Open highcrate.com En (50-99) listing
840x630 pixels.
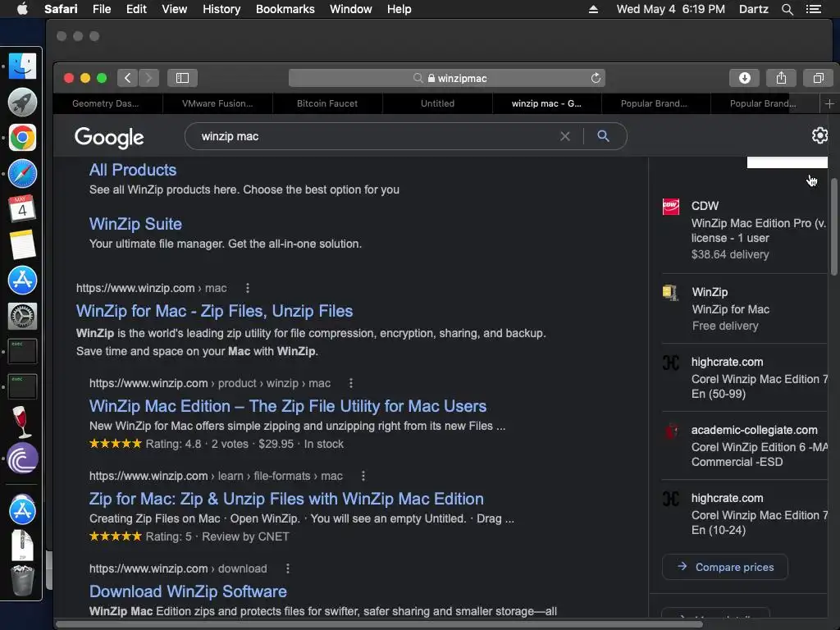[x=745, y=377]
